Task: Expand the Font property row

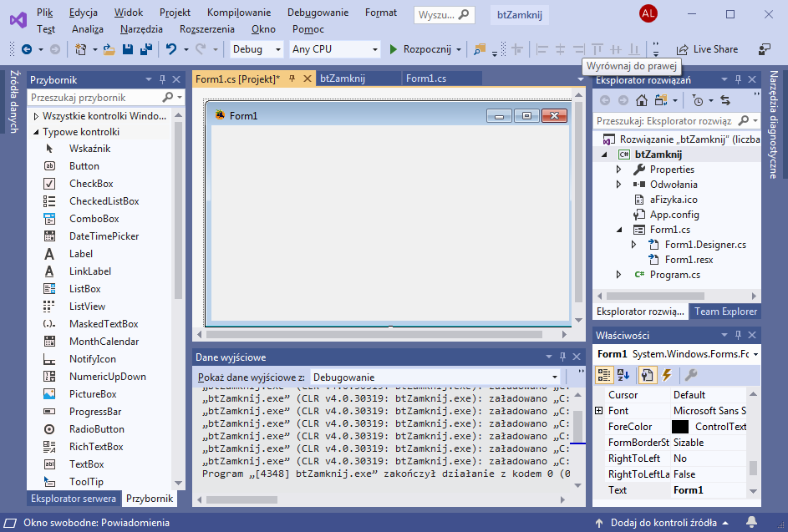Action: pos(598,411)
